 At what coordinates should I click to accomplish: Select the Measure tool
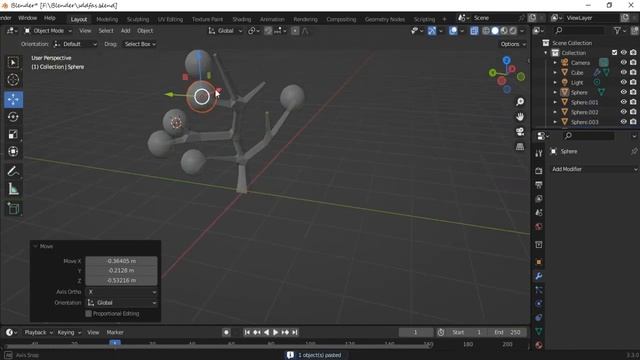pos(13,189)
